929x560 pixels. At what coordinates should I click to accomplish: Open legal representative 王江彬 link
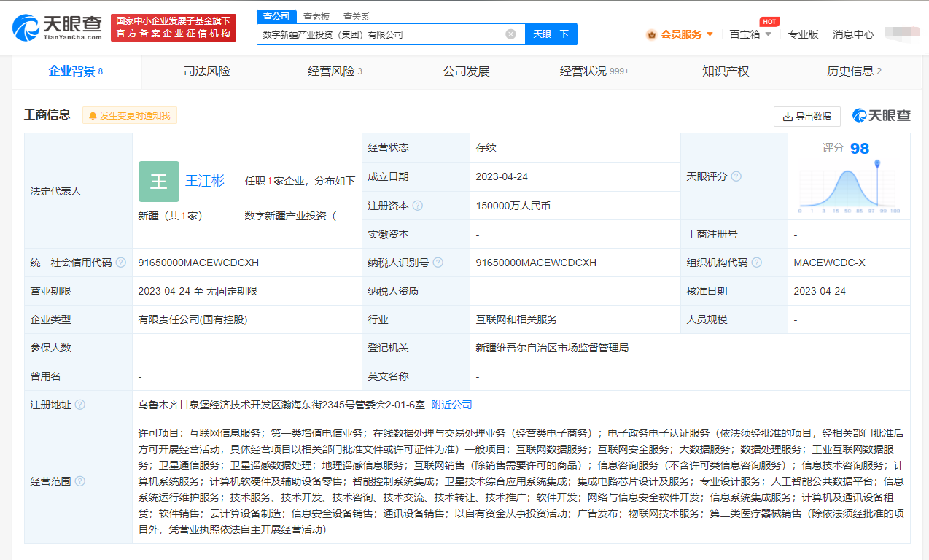click(204, 181)
